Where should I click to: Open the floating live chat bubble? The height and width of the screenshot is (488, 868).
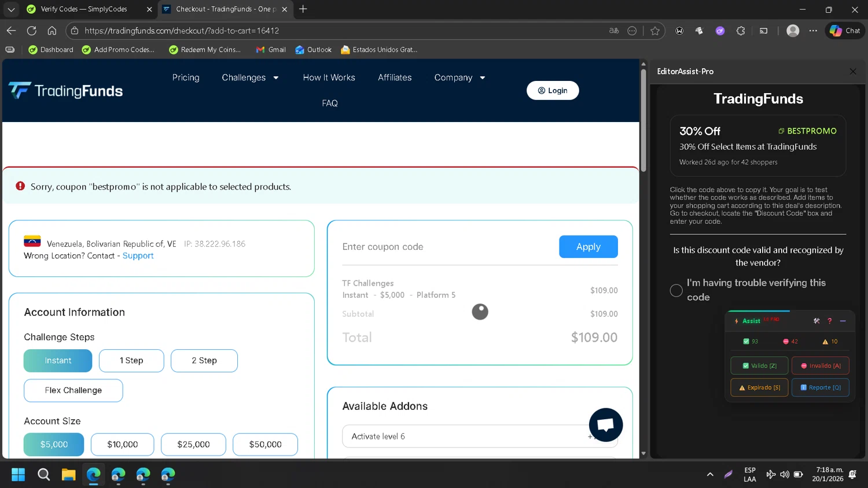pyautogui.click(x=605, y=425)
